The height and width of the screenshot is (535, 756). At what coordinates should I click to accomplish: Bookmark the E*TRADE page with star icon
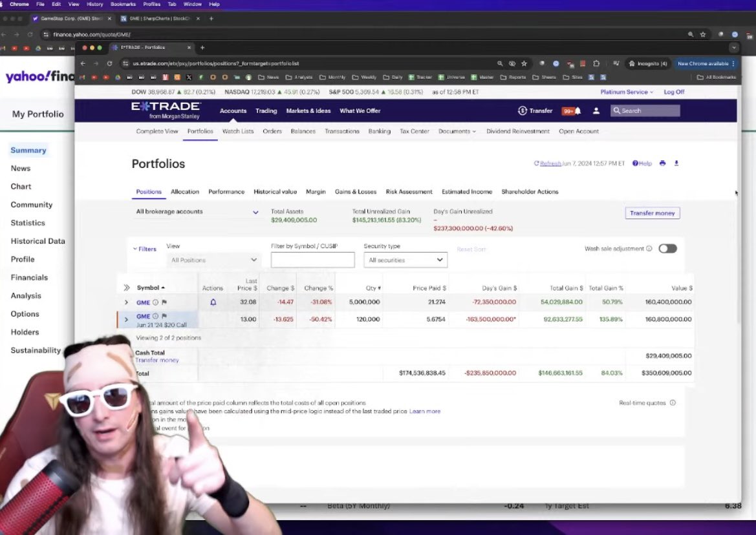[524, 63]
